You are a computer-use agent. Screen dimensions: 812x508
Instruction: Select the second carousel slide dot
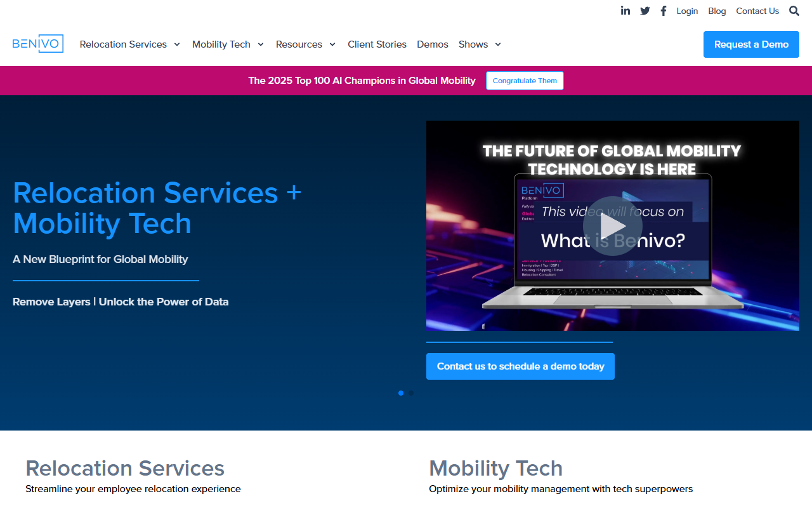411,393
